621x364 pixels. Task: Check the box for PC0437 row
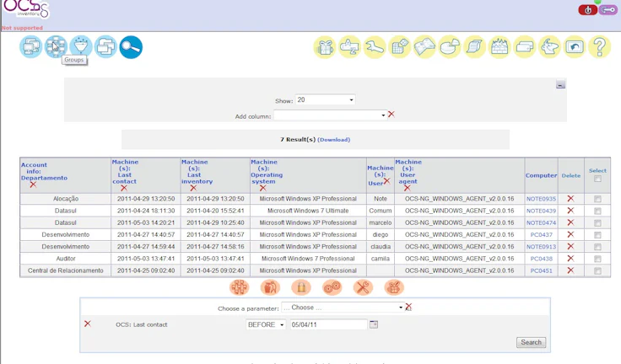point(597,235)
